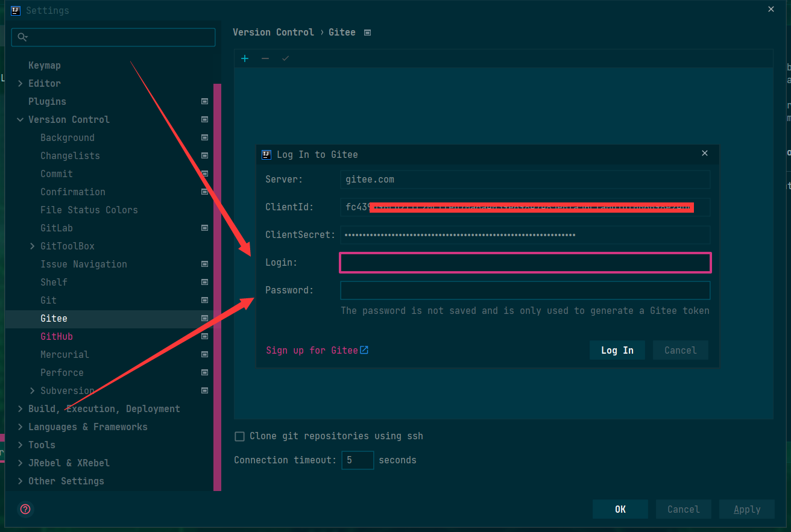Click the ClientSecret masked field
The width and height of the screenshot is (791, 532).
[x=525, y=235]
